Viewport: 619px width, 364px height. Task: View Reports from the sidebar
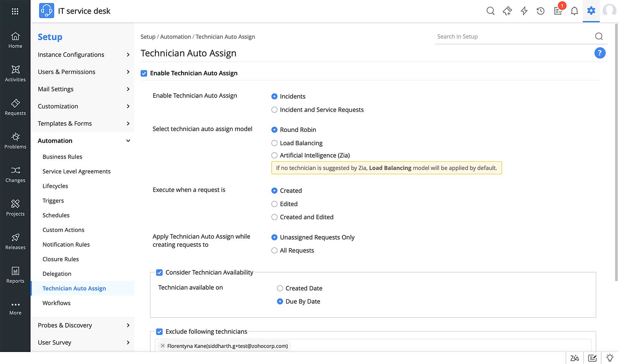(x=15, y=275)
